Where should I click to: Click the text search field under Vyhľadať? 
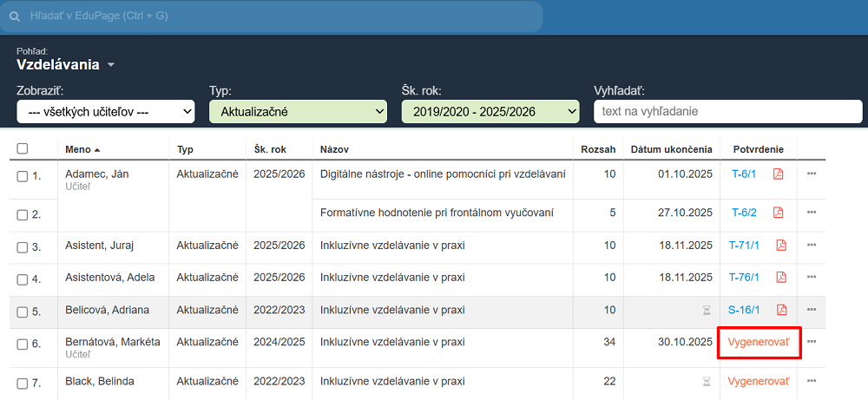pyautogui.click(x=727, y=111)
